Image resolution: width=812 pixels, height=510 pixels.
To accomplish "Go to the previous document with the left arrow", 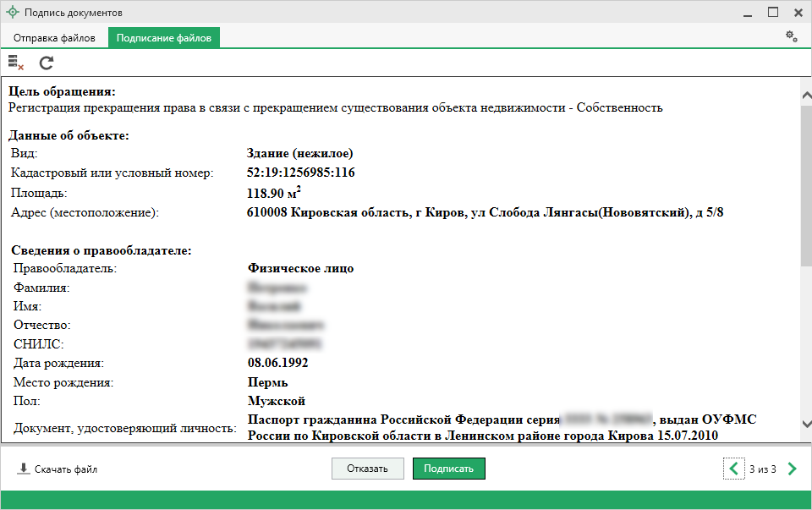I will (733, 469).
